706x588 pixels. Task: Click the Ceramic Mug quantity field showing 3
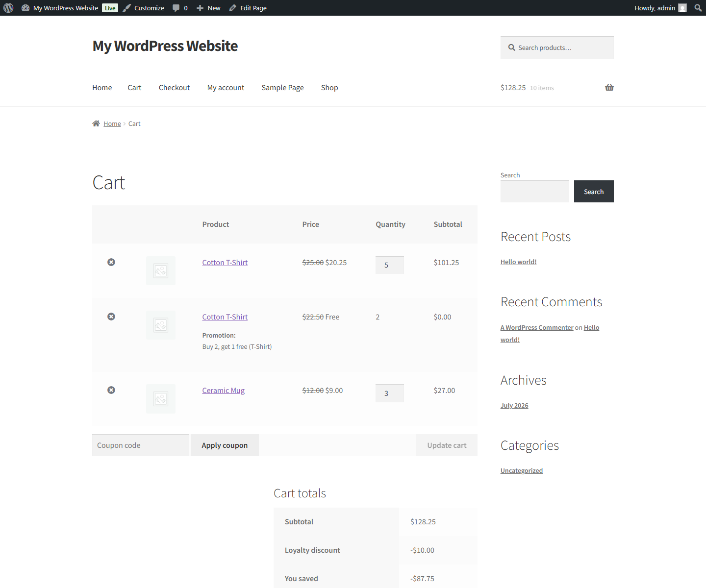pyautogui.click(x=390, y=393)
